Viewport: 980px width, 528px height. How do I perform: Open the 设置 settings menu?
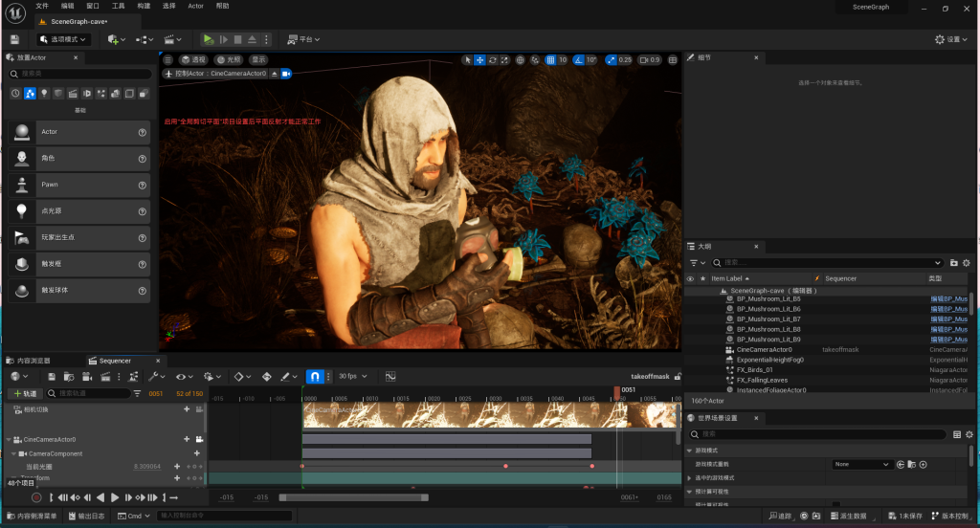[950, 39]
